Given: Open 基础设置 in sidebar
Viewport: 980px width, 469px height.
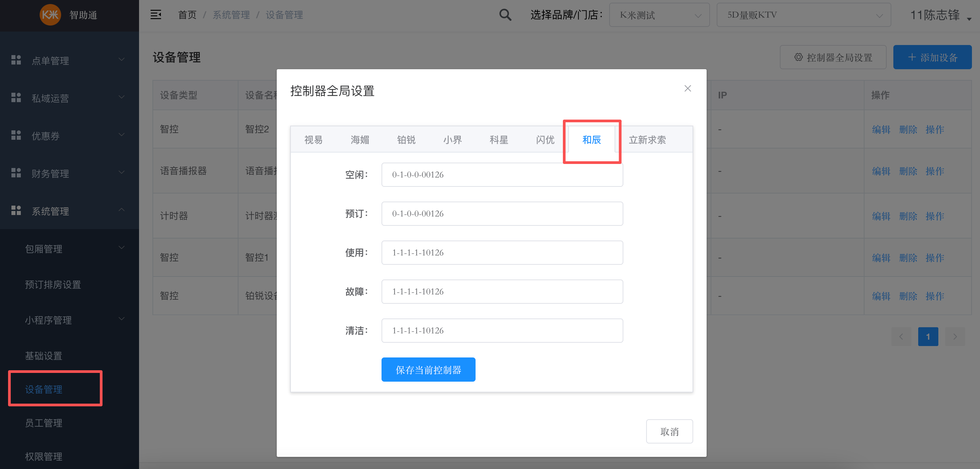Looking at the screenshot, I should point(43,355).
